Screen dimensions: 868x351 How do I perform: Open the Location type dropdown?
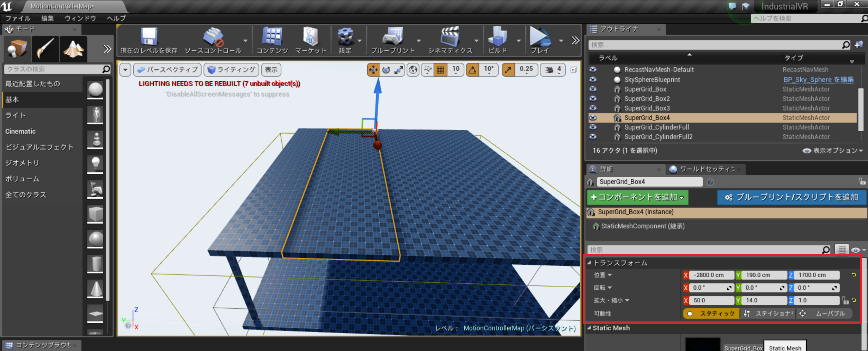(x=603, y=275)
